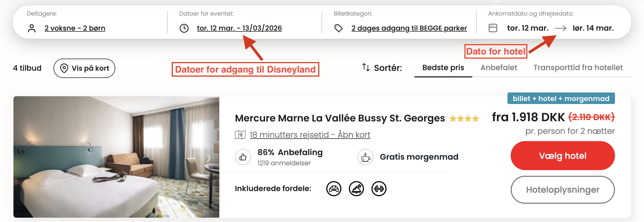Viewport: 644px width, 222px height.
Task: Open 'Hoteloplysninger' hotel details button
Action: (563, 190)
